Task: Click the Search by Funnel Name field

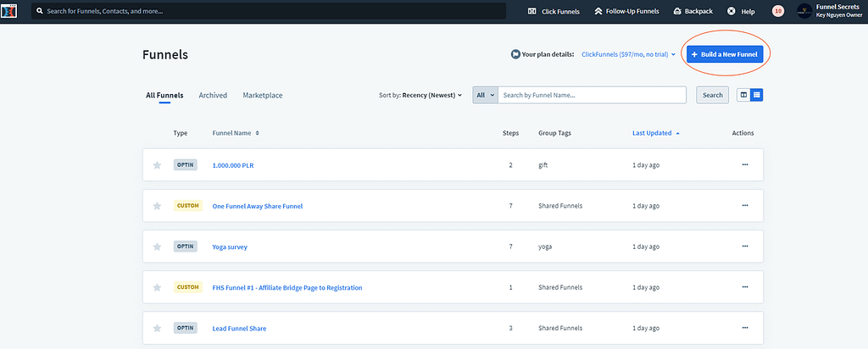Action: tap(593, 95)
